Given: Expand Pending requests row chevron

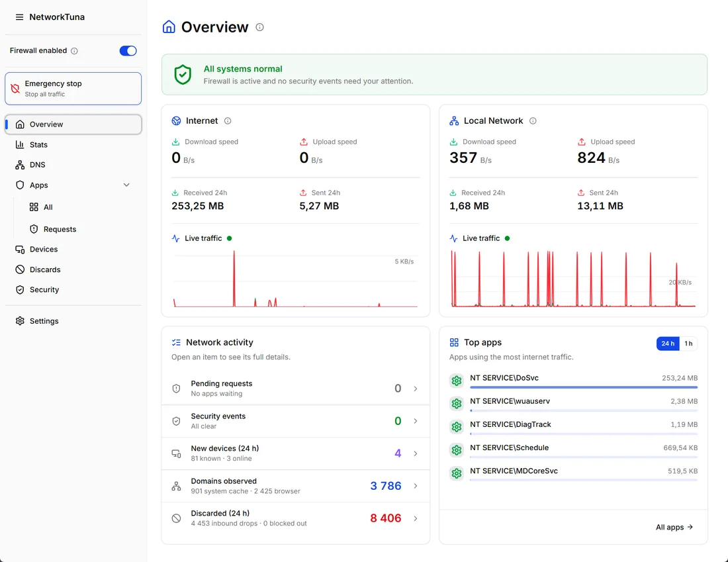Looking at the screenshot, I should coord(416,389).
